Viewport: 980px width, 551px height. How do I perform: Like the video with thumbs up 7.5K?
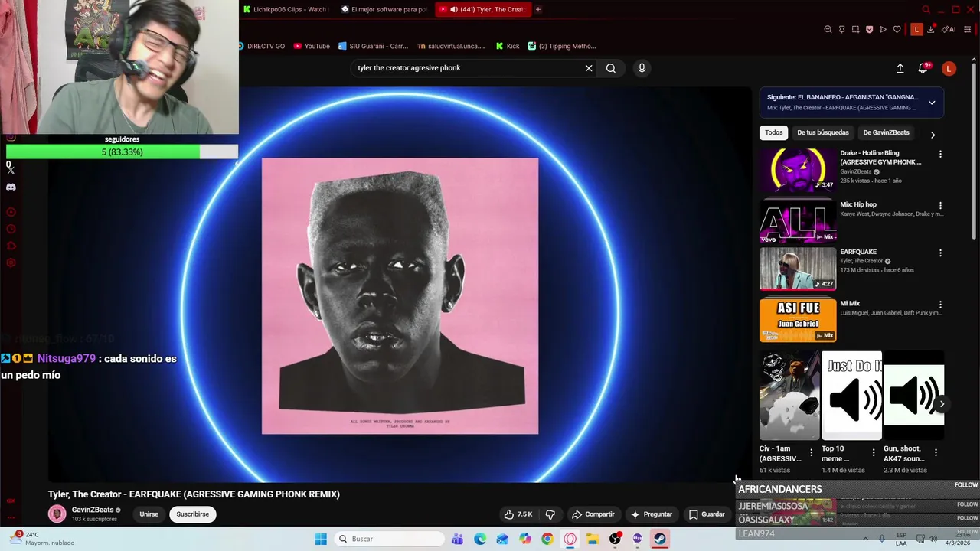click(x=518, y=514)
